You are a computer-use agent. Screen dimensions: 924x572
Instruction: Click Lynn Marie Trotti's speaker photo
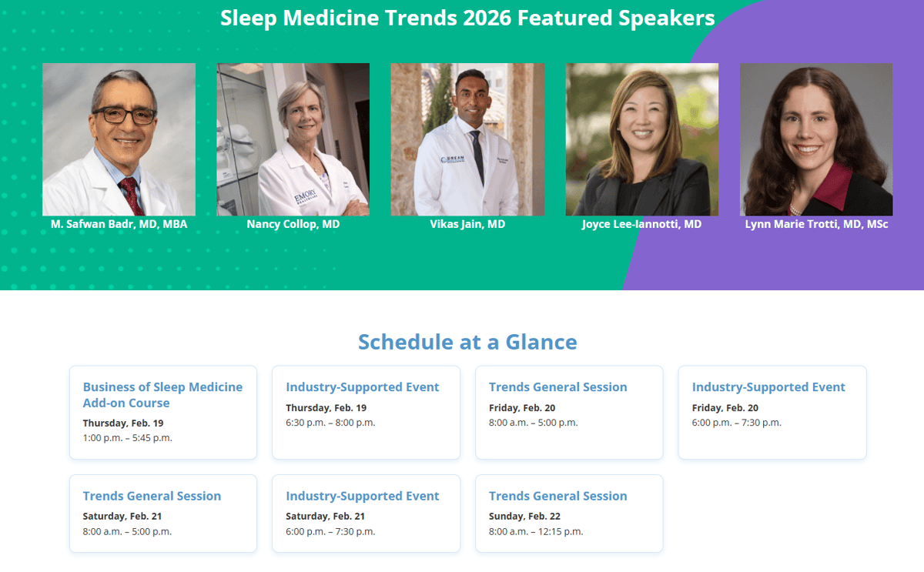point(816,139)
